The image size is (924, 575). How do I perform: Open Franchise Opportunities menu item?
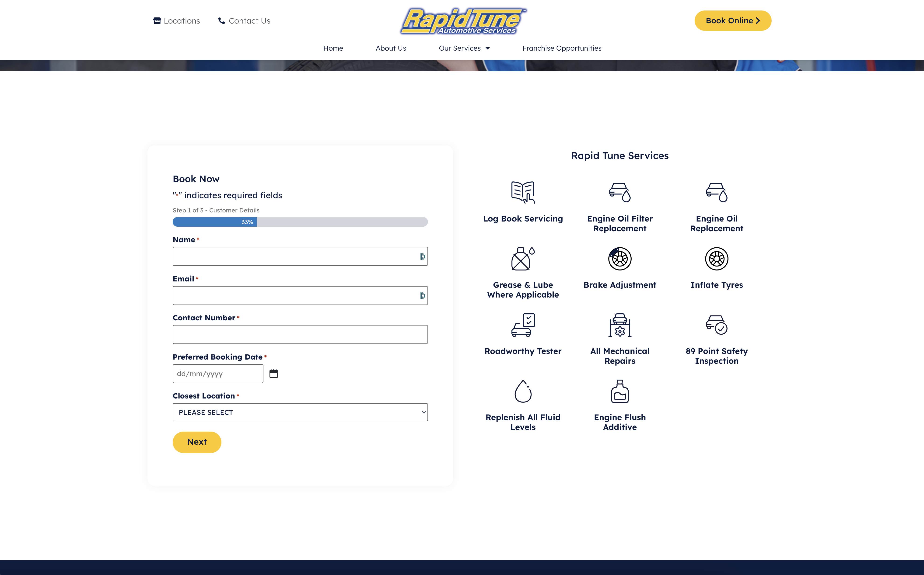[562, 48]
